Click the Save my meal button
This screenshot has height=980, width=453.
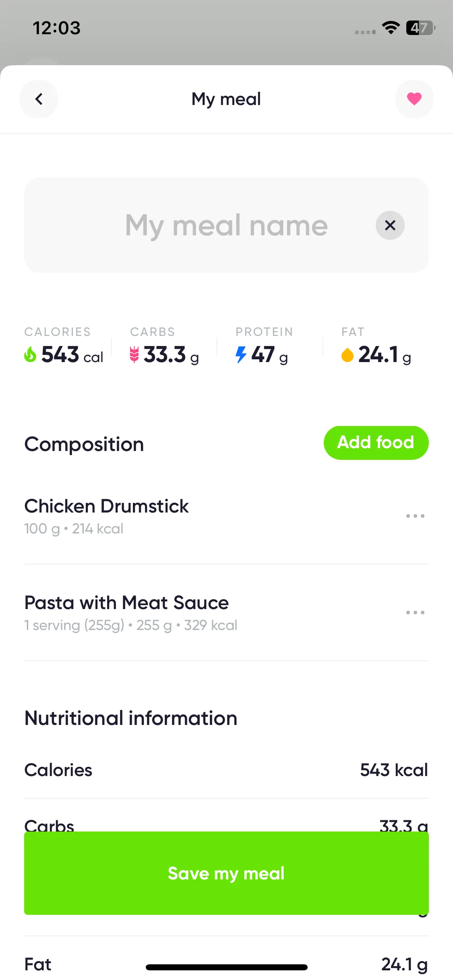pos(226,873)
